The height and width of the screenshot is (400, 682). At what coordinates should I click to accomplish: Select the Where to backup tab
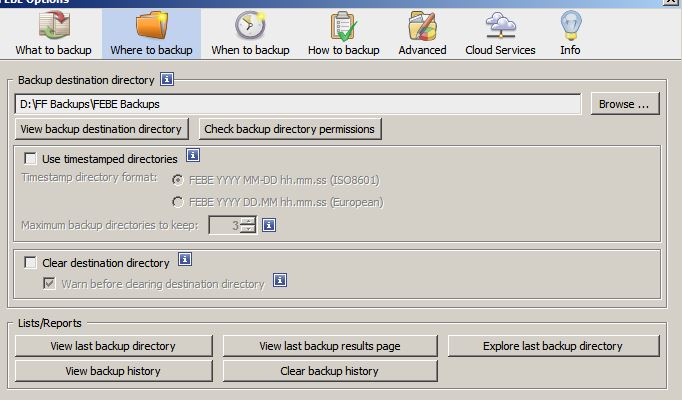pyautogui.click(x=151, y=34)
